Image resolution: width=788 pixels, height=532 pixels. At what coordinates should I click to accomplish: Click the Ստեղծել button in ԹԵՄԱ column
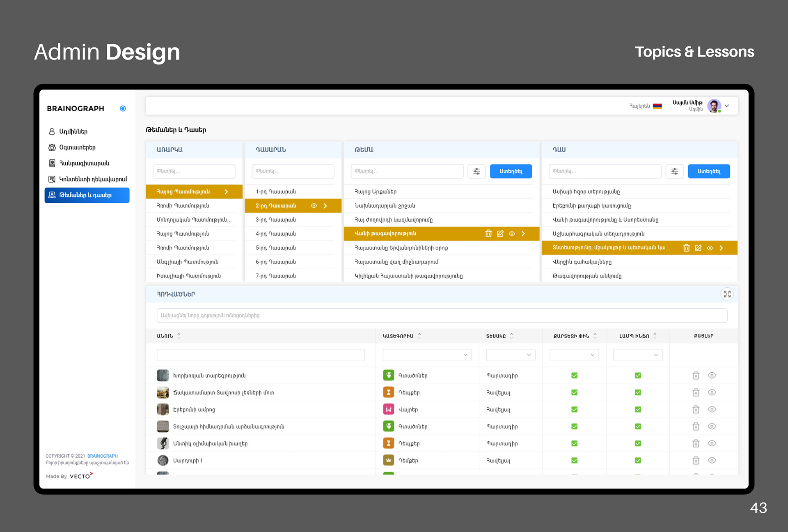[511, 171]
